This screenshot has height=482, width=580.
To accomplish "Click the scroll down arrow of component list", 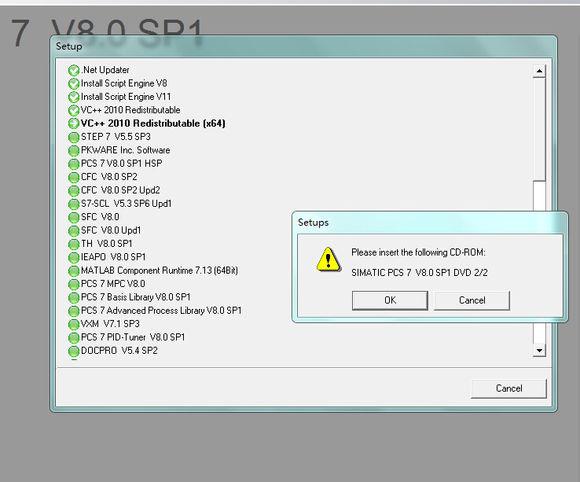I will 539,350.
